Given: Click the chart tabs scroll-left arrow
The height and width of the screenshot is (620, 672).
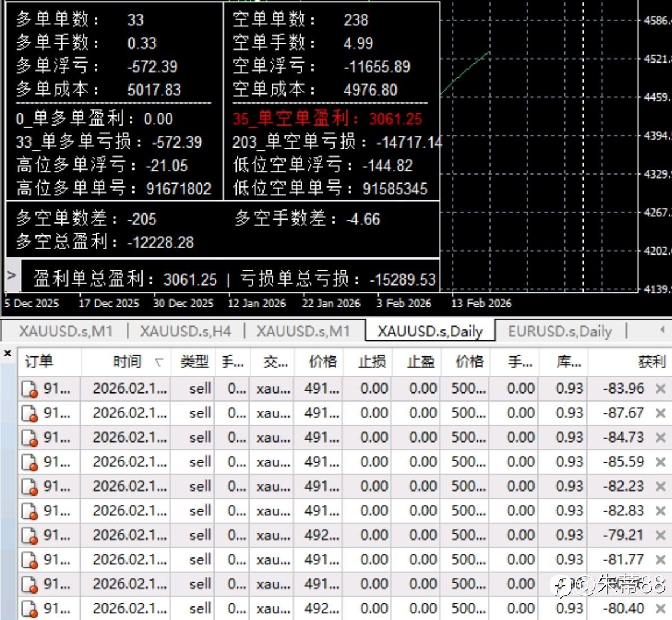Looking at the screenshot, I should coord(662,329).
